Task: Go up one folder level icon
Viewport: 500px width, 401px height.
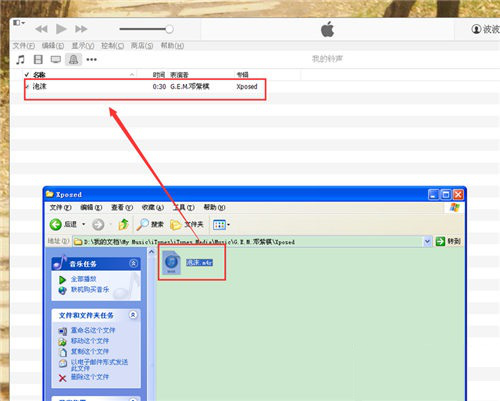Action: pos(123,224)
